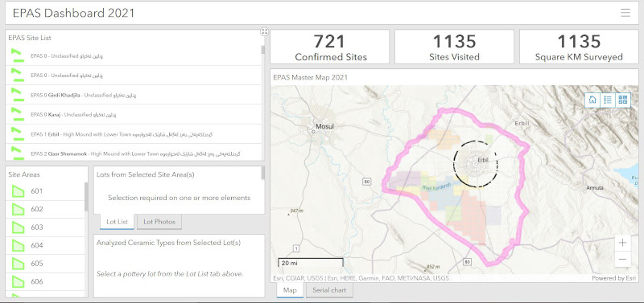Select EPAS 2 Qasr Shemamok site entry
Viewport: 644px width, 303px height.
pyautogui.click(x=134, y=153)
